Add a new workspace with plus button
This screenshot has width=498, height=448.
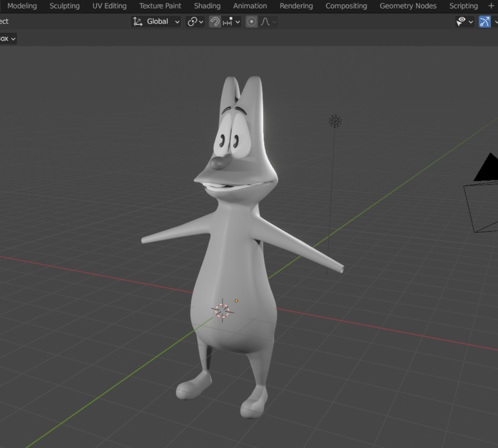click(x=491, y=5)
